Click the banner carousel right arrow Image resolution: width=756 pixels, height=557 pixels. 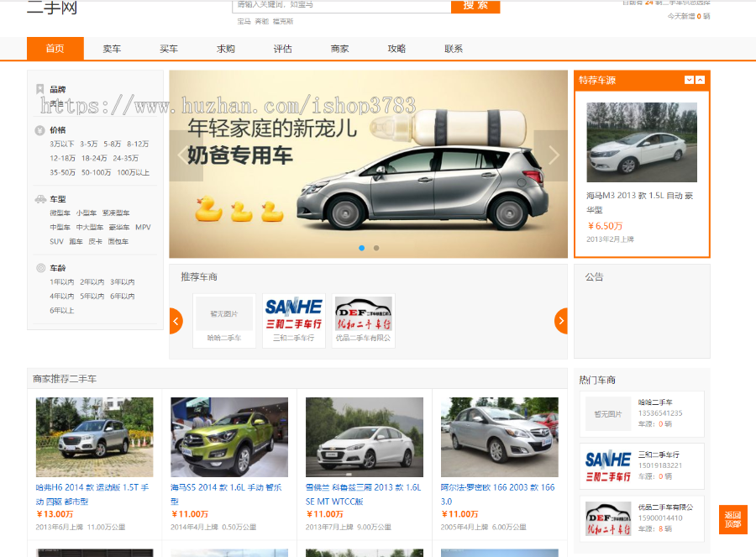click(551, 155)
